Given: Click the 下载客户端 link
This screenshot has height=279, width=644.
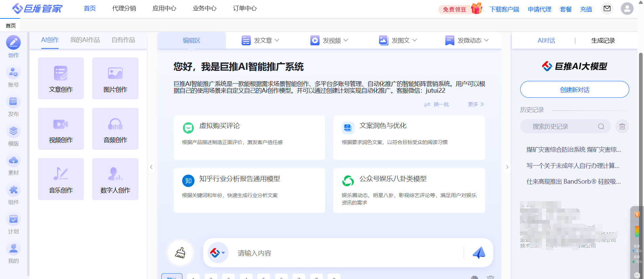Looking at the screenshot, I should tap(504, 9).
